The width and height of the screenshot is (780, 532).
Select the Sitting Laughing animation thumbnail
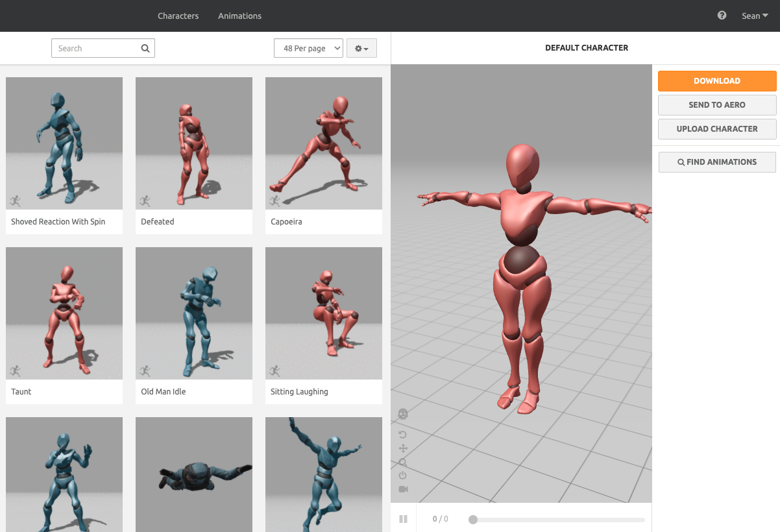324,313
